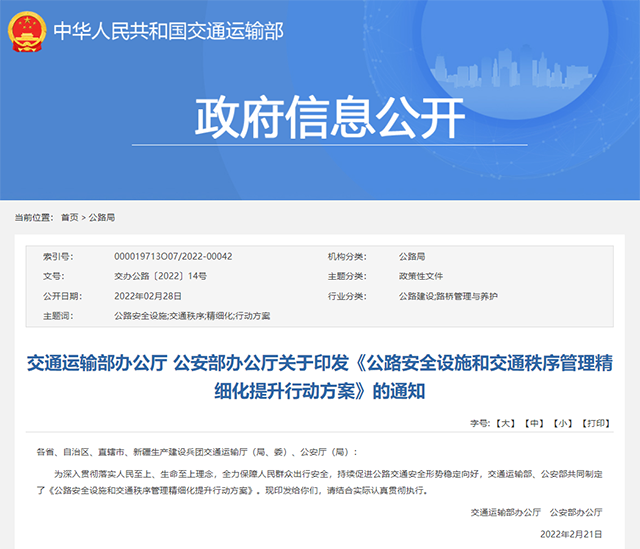
Task: Set font size to 中
Action: [534, 423]
